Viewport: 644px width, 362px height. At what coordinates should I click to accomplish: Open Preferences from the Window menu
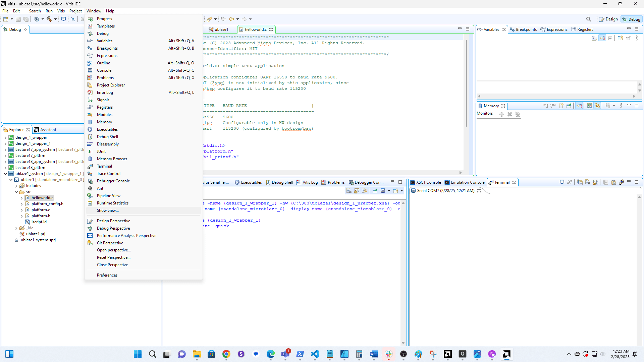[107, 275]
